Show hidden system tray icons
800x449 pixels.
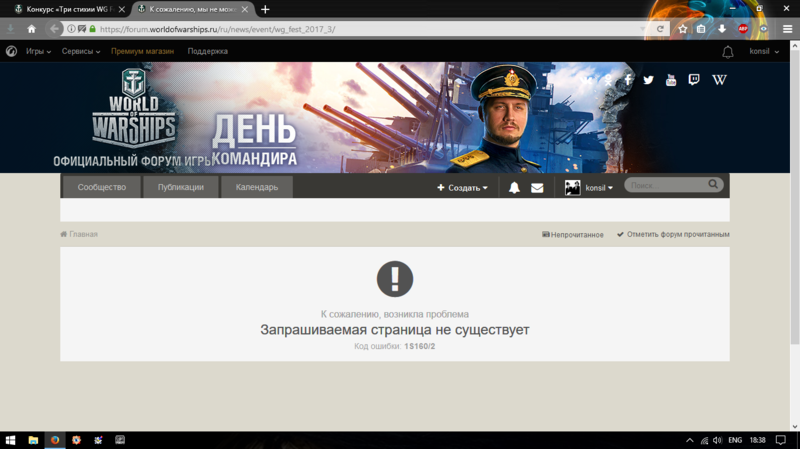(x=689, y=440)
